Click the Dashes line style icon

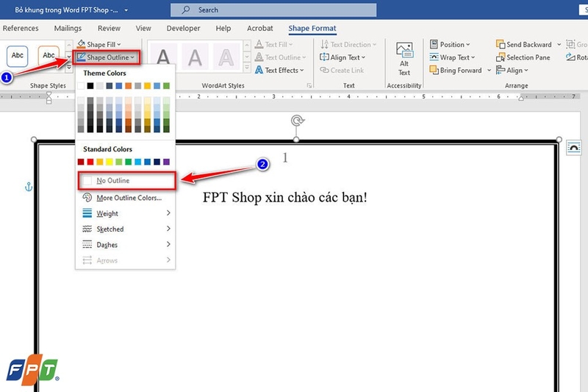87,245
